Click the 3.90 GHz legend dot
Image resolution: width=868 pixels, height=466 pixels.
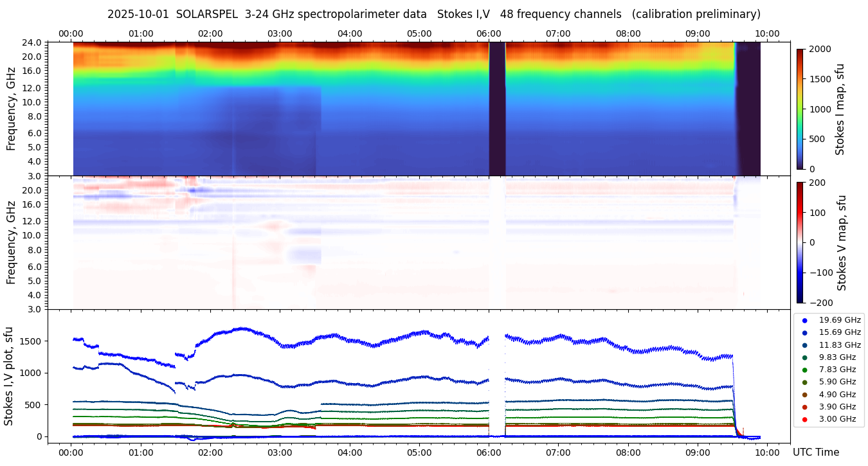tap(804, 407)
